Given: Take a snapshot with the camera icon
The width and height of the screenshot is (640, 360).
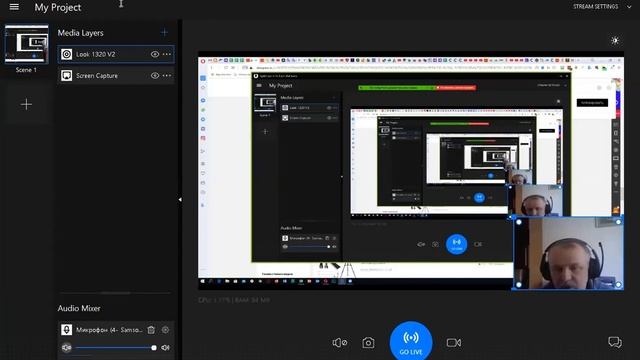Looking at the screenshot, I should tap(368, 343).
